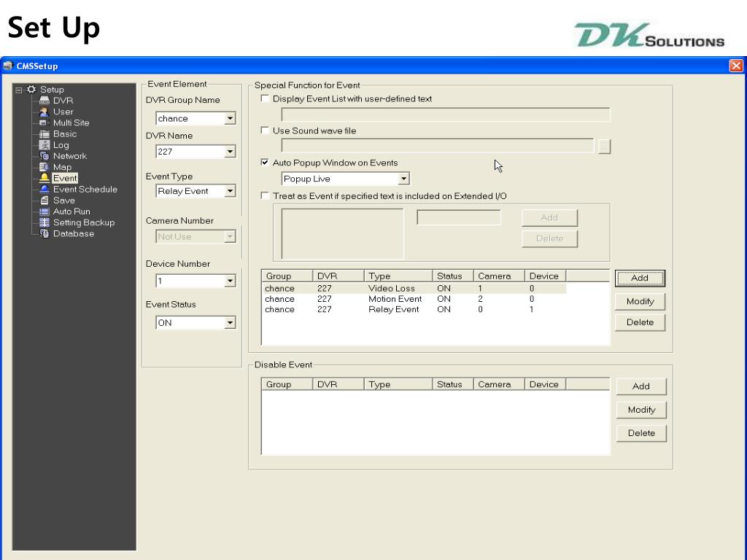Click the CMSSetup title bar application icon

[x=7, y=66]
